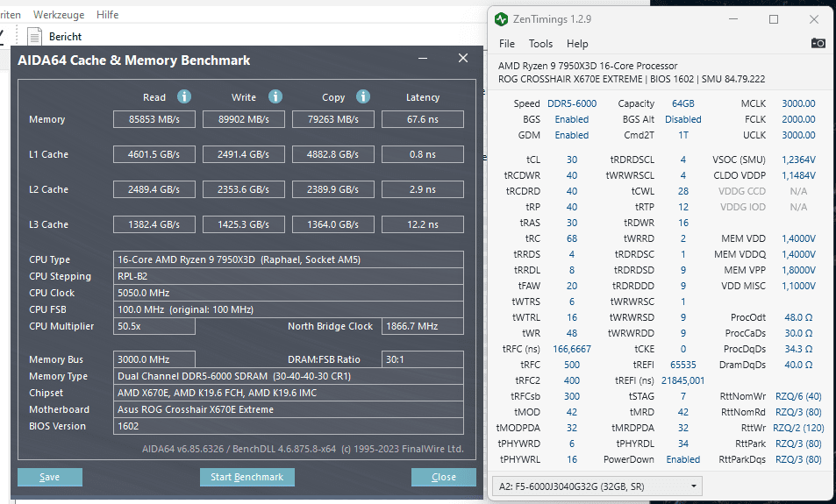The image size is (836, 504).
Task: Click Capacity value 64GB
Action: [683, 103]
